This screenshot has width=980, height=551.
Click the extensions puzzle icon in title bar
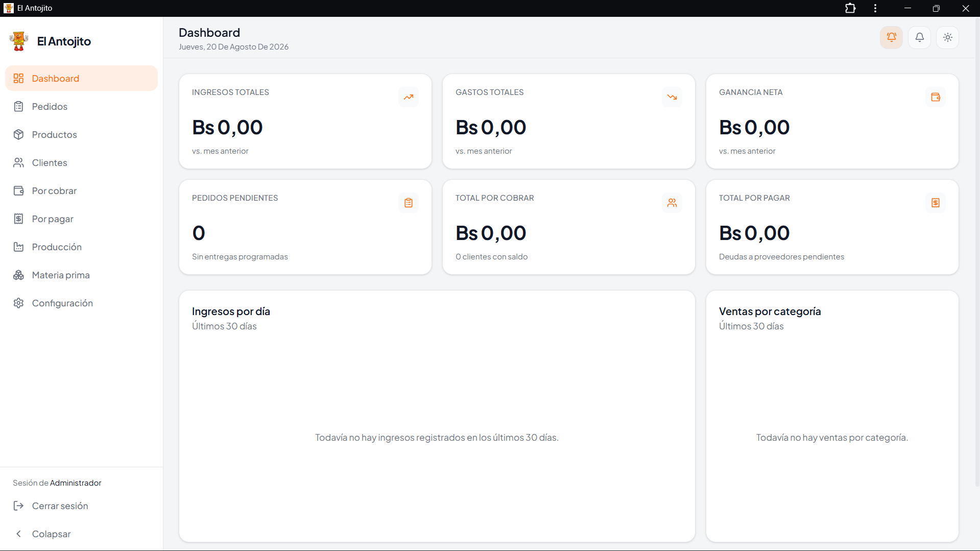(x=850, y=8)
